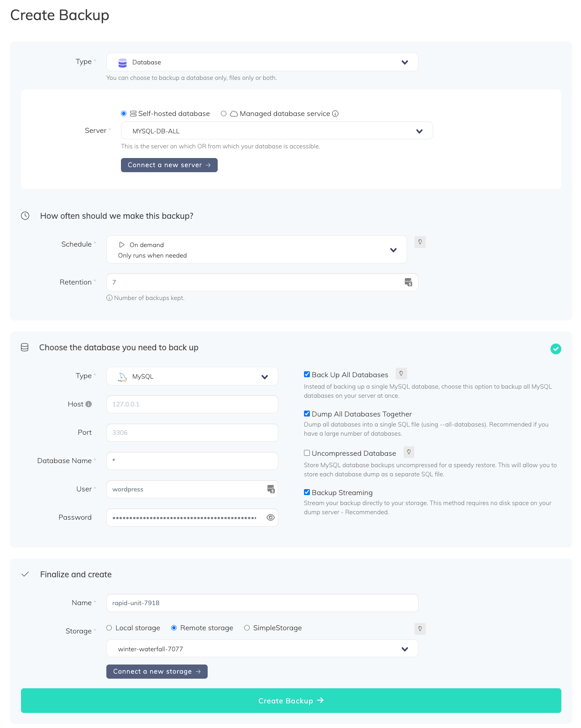Uncheck Back Up All Databases
The image size is (581, 728).
[x=307, y=375]
